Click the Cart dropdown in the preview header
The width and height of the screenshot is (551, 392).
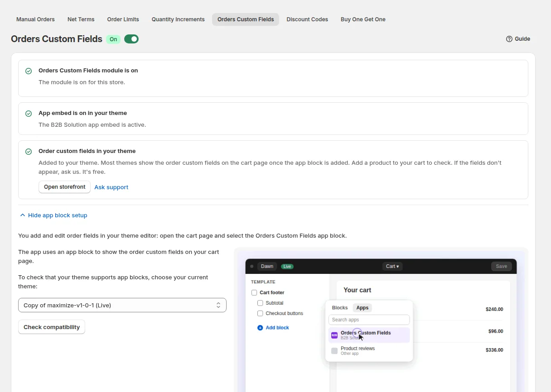(392, 266)
